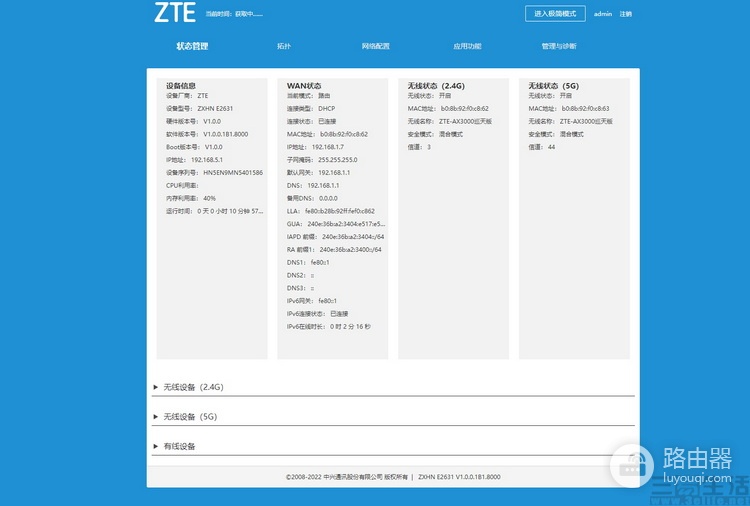The height and width of the screenshot is (506, 750).
Task: Open the 状态管理 tab
Action: click(x=192, y=46)
